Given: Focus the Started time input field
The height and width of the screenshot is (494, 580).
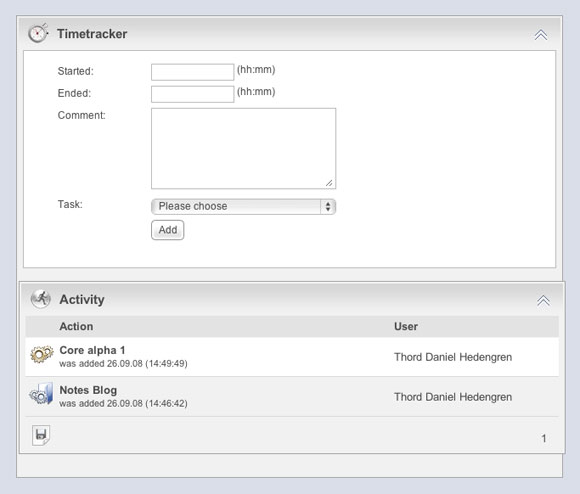Looking at the screenshot, I should click(x=192, y=72).
